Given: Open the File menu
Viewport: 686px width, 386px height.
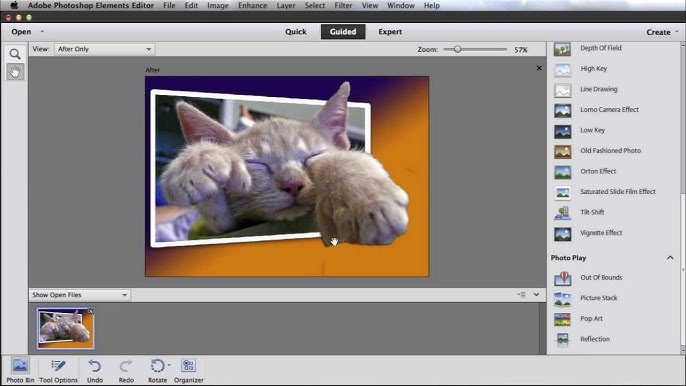Looking at the screenshot, I should click(169, 5).
